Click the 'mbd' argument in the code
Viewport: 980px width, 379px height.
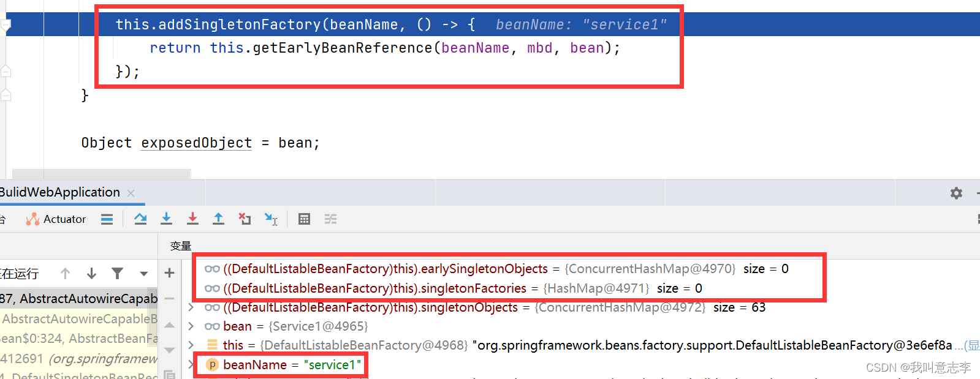pos(539,48)
